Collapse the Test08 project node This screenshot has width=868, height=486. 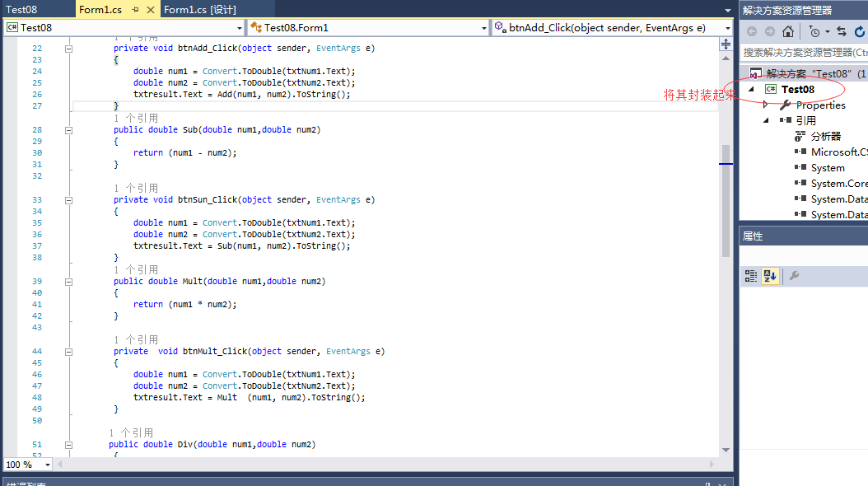(751, 89)
